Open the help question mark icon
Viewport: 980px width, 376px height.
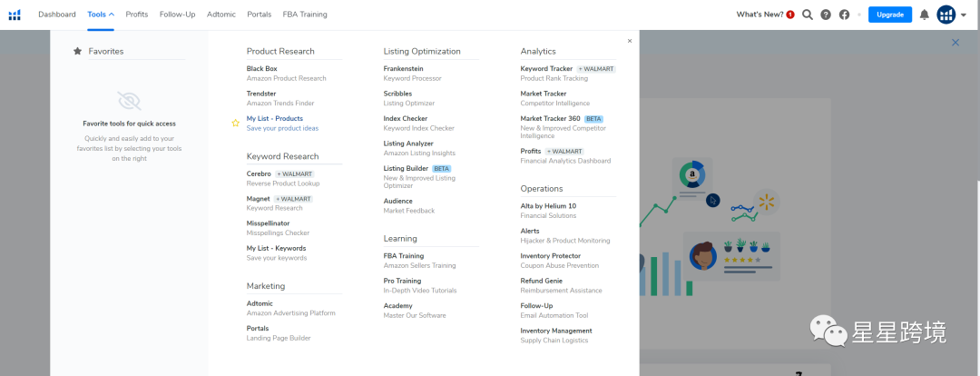click(x=826, y=15)
